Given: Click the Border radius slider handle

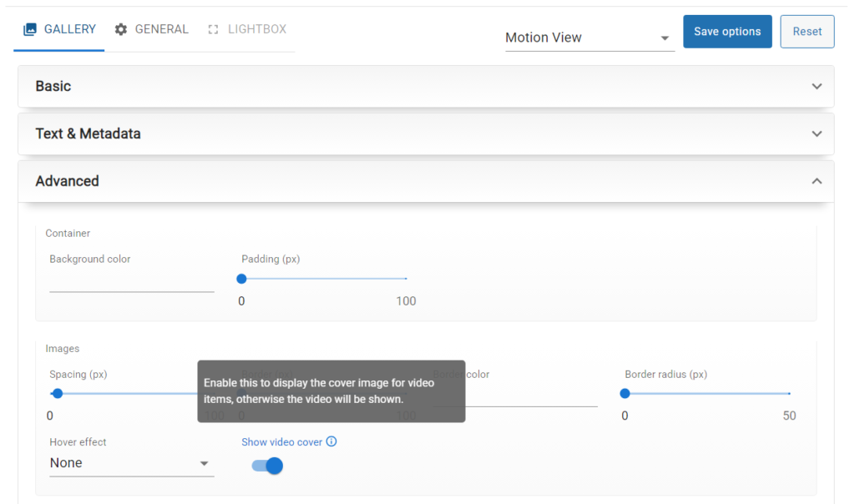Looking at the screenshot, I should 625,393.
